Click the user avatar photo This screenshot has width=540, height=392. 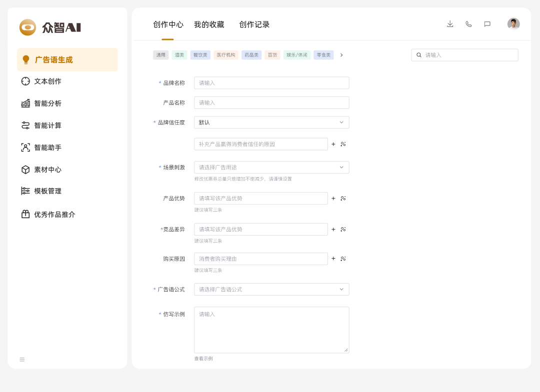coord(513,24)
